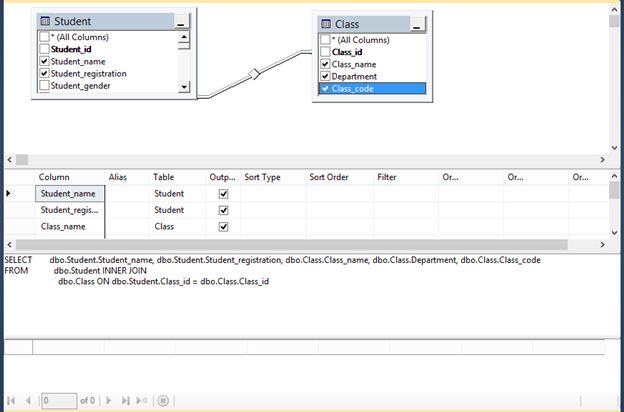This screenshot has height=412, width=624.
Task: Select the Class_id column name
Action: click(x=347, y=52)
